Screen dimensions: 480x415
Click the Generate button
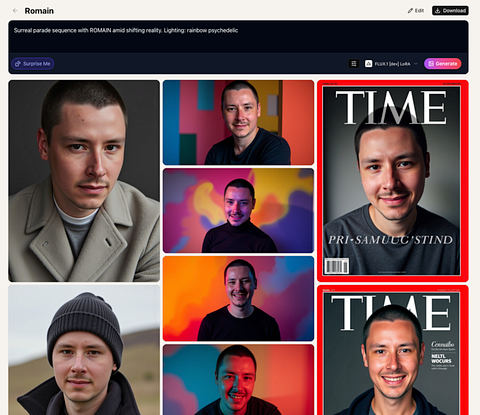(x=443, y=63)
